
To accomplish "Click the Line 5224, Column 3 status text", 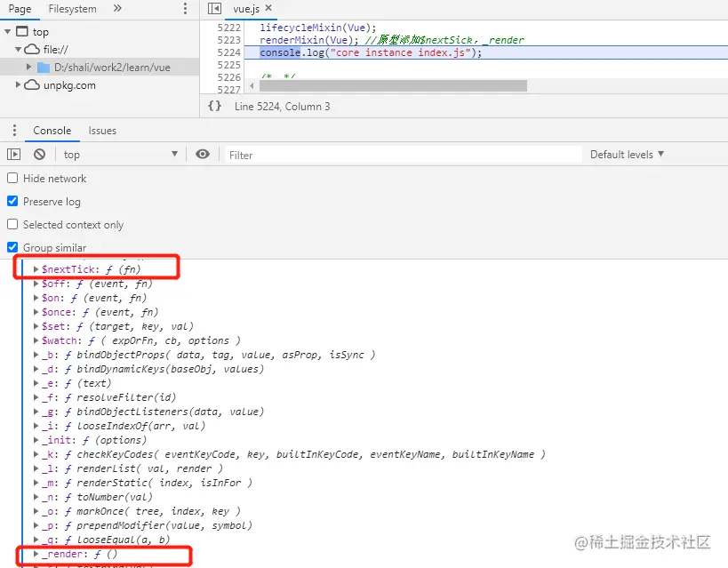I will (283, 107).
